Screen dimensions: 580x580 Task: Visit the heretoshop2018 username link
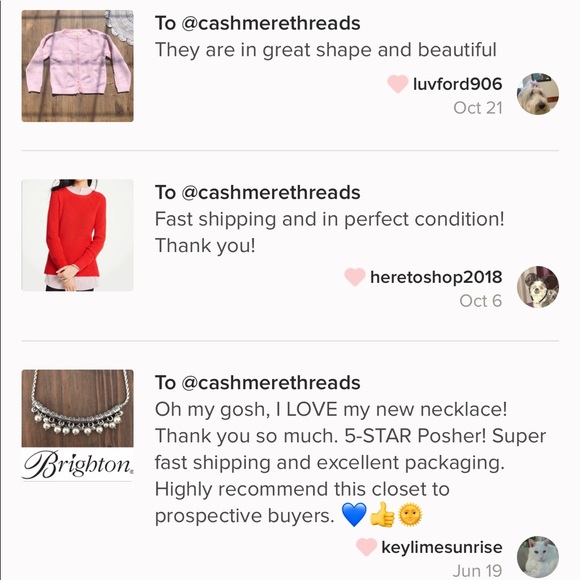point(436,277)
